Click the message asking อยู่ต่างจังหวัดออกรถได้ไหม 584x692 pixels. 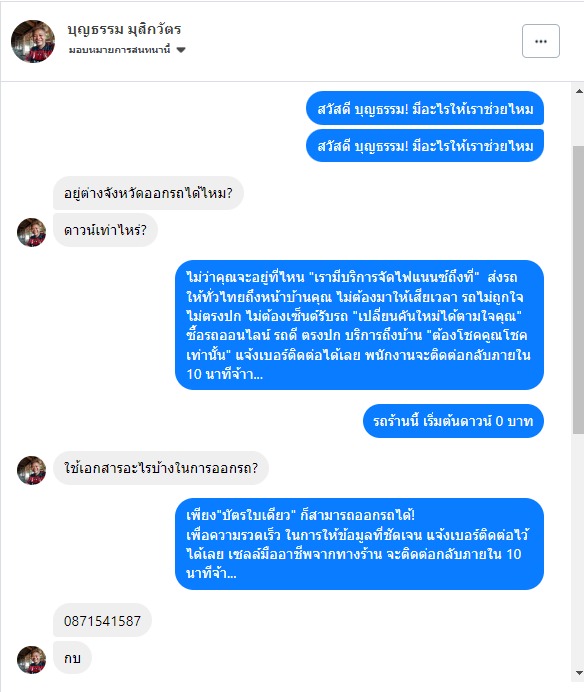(x=148, y=193)
